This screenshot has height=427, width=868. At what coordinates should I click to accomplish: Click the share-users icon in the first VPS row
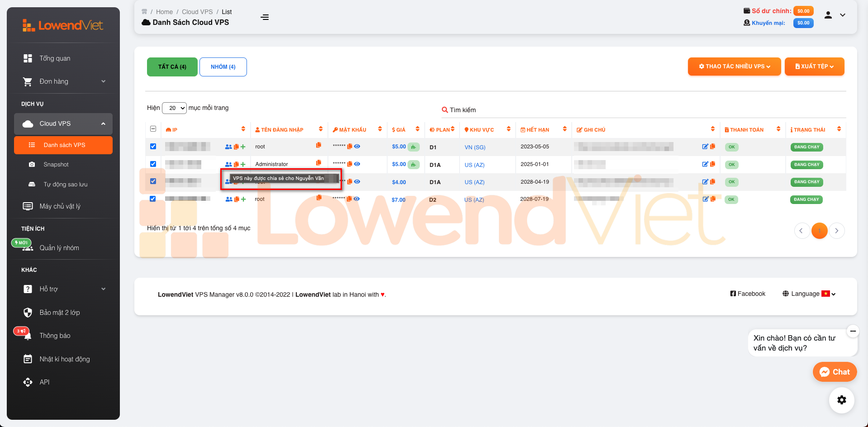pyautogui.click(x=228, y=147)
